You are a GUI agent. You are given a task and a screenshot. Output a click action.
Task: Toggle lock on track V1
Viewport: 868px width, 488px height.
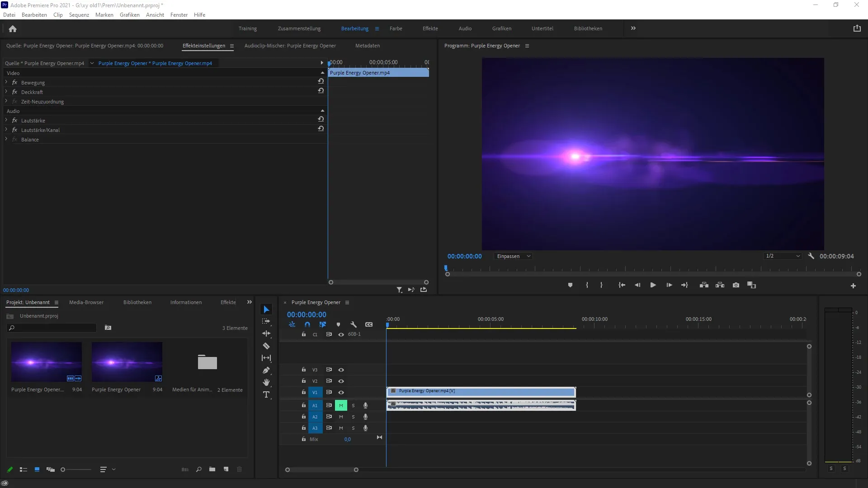point(304,392)
